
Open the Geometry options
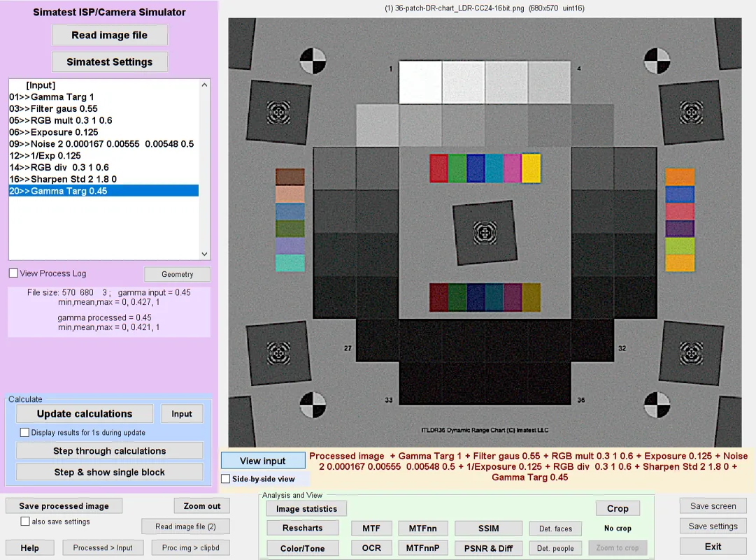pyautogui.click(x=177, y=274)
